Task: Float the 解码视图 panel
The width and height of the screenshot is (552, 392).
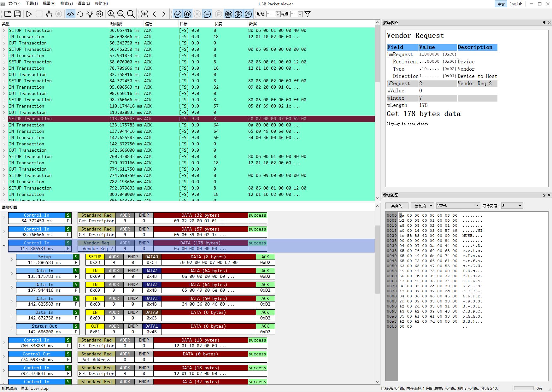Action: pyautogui.click(x=544, y=23)
